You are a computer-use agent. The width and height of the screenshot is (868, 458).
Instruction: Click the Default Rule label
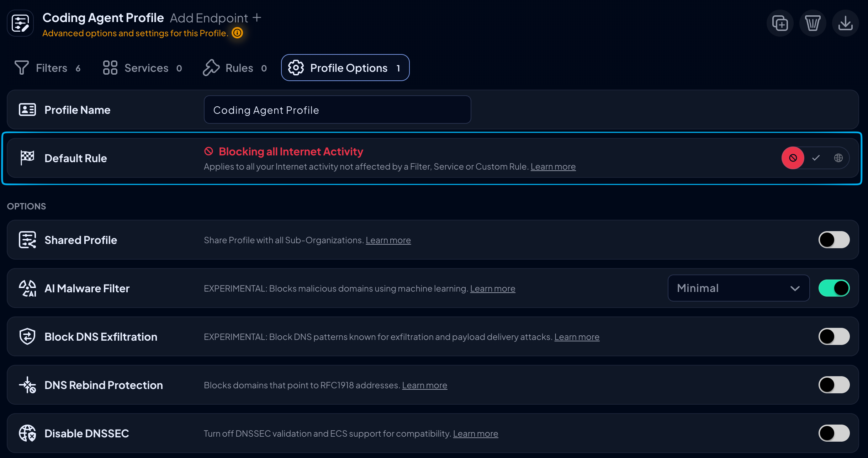point(75,158)
